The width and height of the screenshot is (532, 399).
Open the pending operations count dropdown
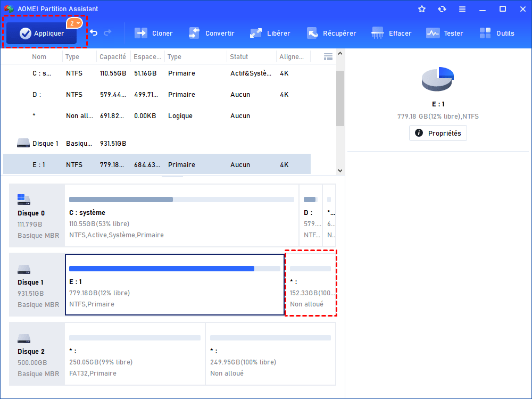(x=74, y=23)
